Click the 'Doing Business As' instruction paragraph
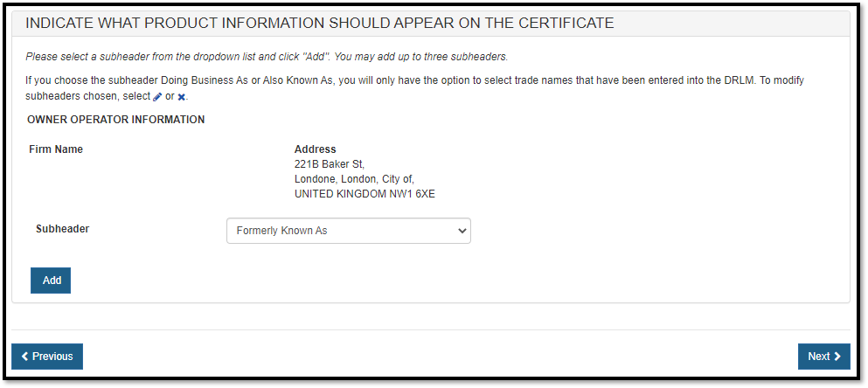Viewport: 868px width, 388px height. pos(415,80)
